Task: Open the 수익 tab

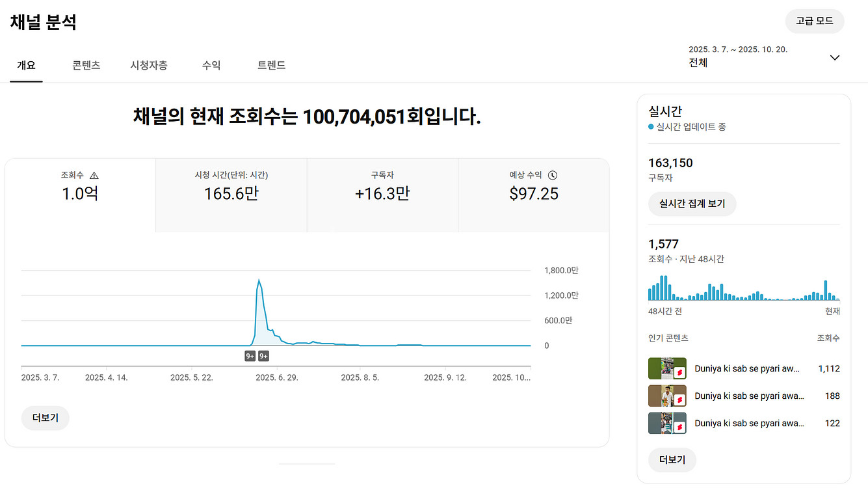Action: pyautogui.click(x=211, y=65)
